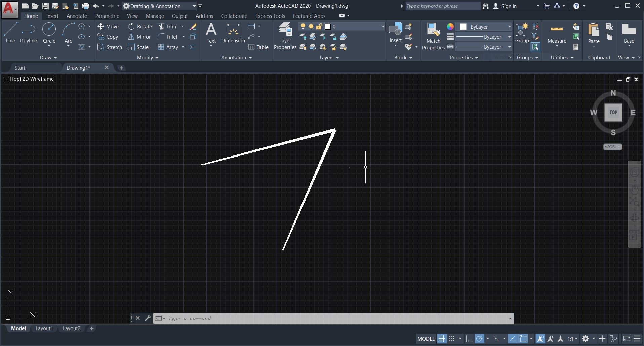This screenshot has width=644, height=346.
Task: Click the Sign In link
Action: coord(508,6)
